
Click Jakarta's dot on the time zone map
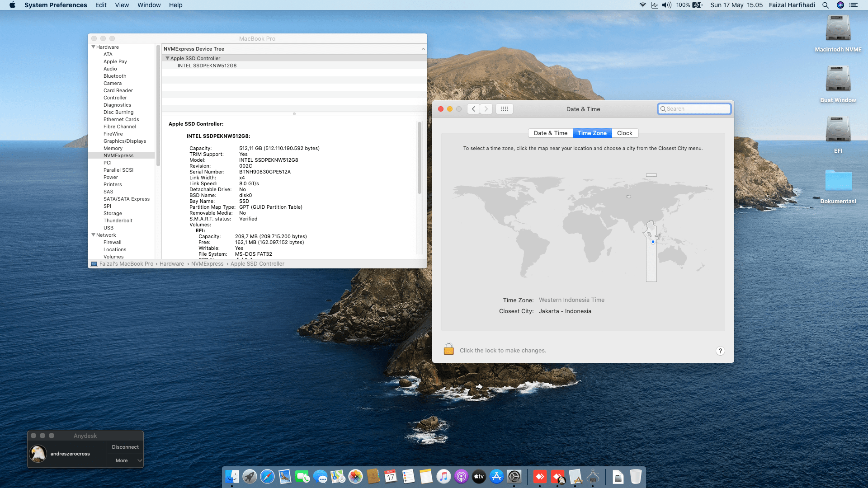[653, 242]
